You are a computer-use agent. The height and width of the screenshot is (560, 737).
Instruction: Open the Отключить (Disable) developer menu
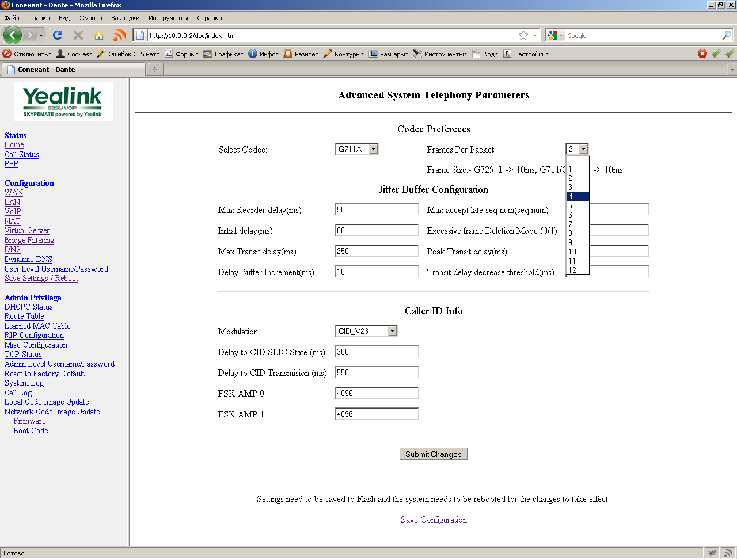pos(26,54)
